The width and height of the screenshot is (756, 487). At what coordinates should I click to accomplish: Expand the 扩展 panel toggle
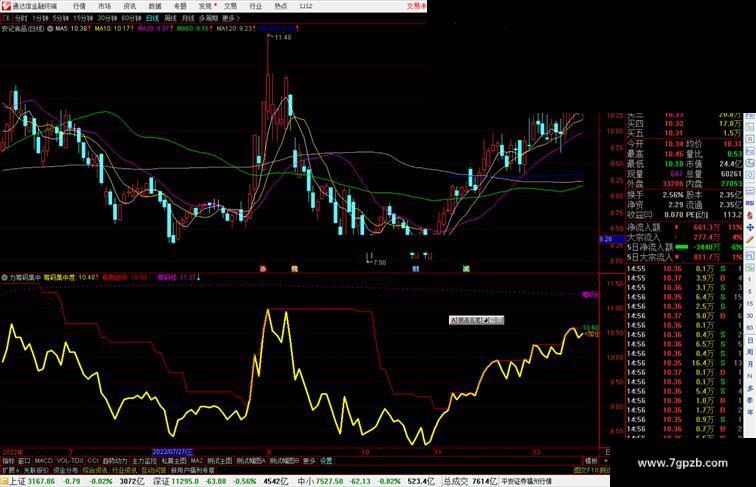(10, 470)
